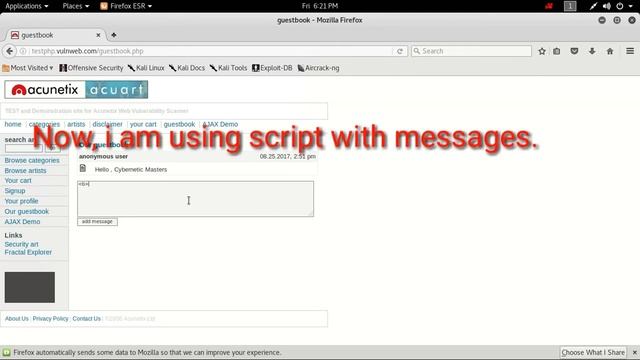
Task: Select the guestbook browser tab
Action: [55, 35]
